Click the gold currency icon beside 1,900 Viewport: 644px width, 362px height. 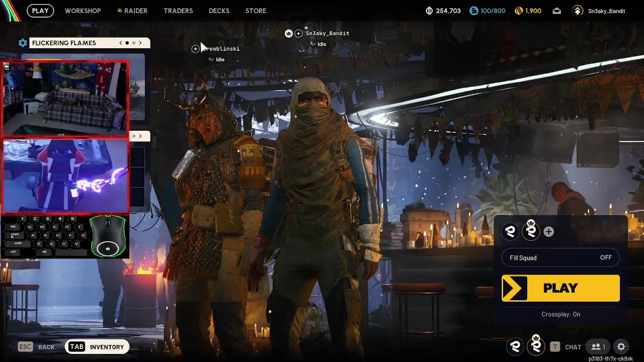click(519, 11)
